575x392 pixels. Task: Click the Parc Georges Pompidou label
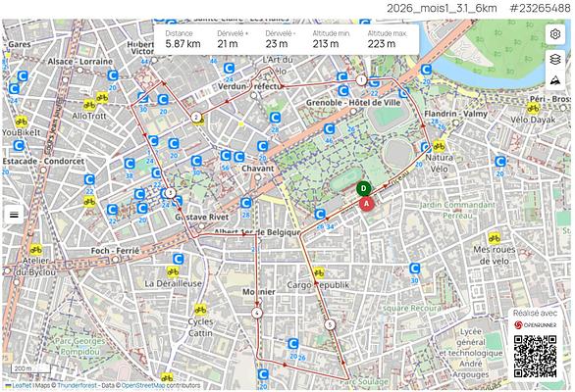tap(80, 346)
